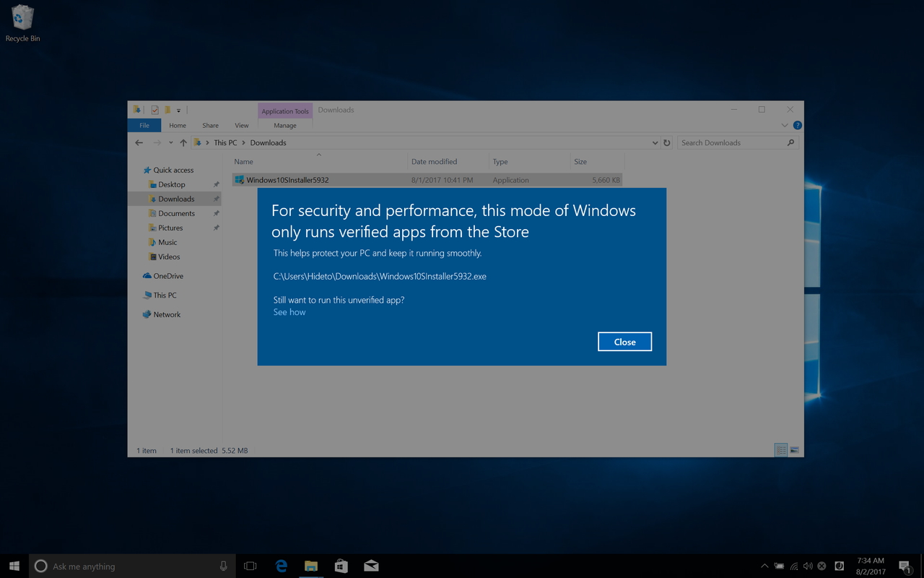This screenshot has width=924, height=578.
Task: Open the Recycle Bin desktop icon
Action: pos(22,22)
